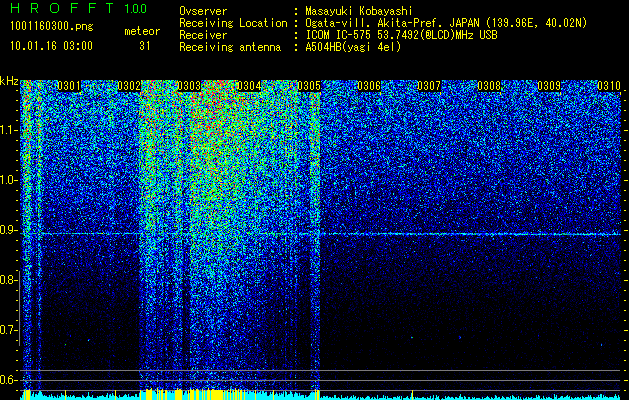Click the 0.7 frequency axis label

(8, 330)
